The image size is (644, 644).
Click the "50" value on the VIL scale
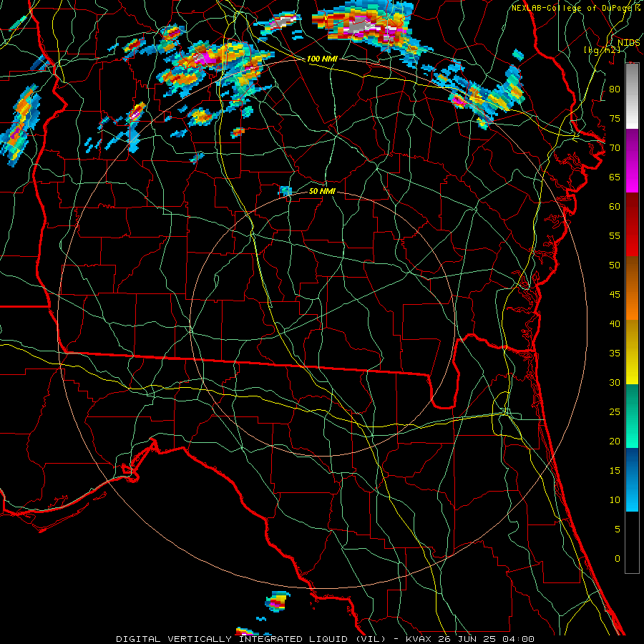(615, 265)
